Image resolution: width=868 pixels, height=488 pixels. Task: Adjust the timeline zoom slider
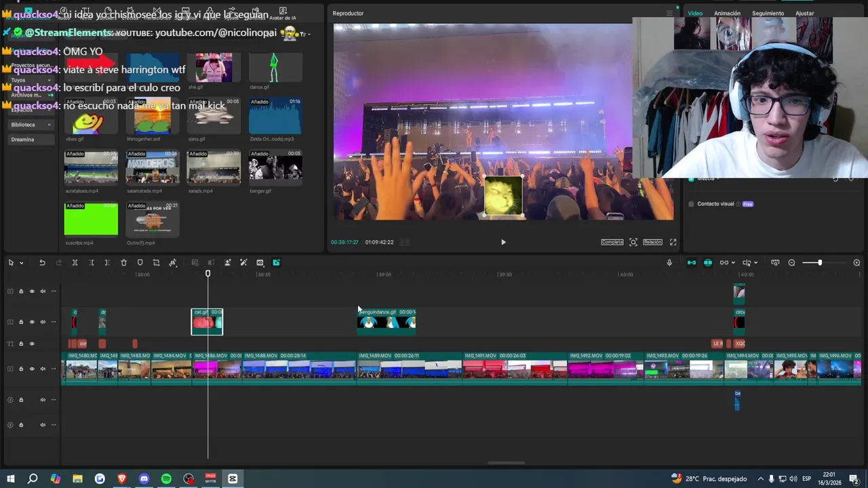click(819, 263)
